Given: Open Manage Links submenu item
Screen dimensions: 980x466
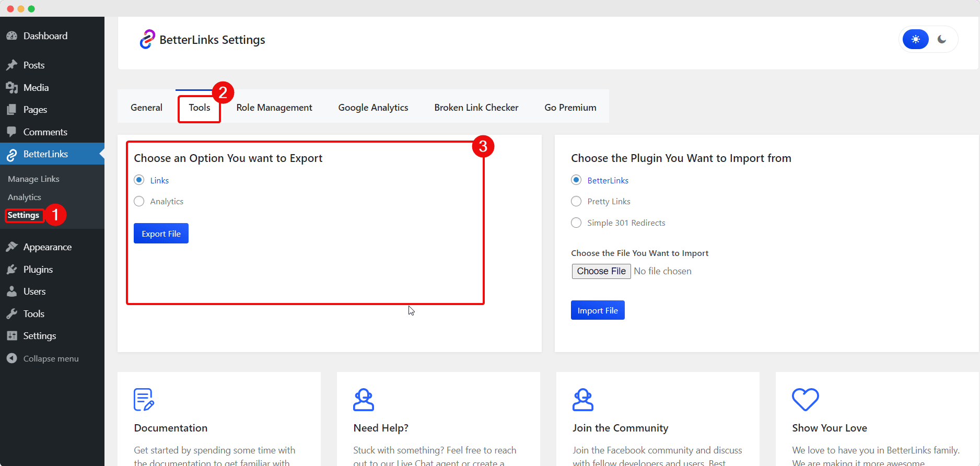Looking at the screenshot, I should pos(33,179).
